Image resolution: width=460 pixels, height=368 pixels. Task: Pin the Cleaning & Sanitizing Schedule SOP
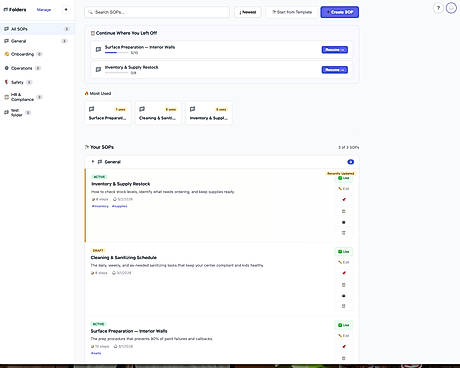point(344,273)
